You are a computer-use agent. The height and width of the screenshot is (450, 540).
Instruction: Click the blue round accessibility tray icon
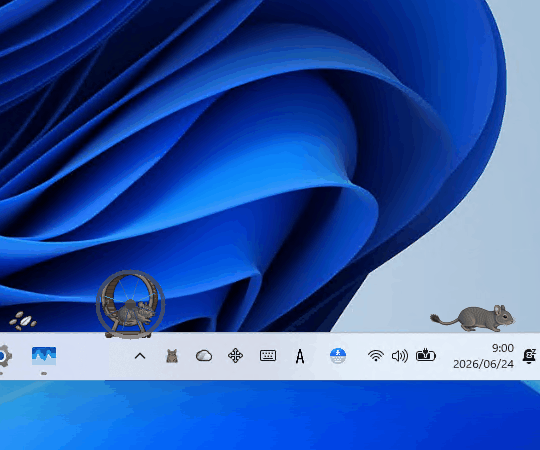[x=338, y=356]
